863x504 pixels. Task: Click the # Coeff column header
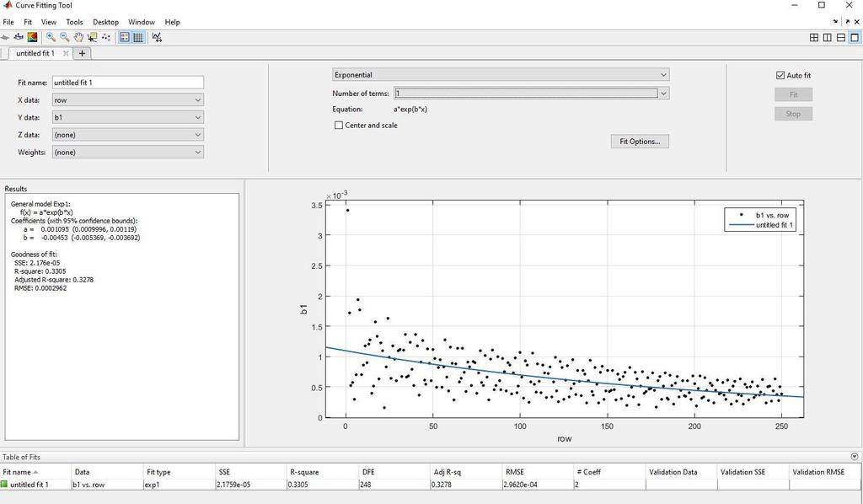tap(609, 472)
